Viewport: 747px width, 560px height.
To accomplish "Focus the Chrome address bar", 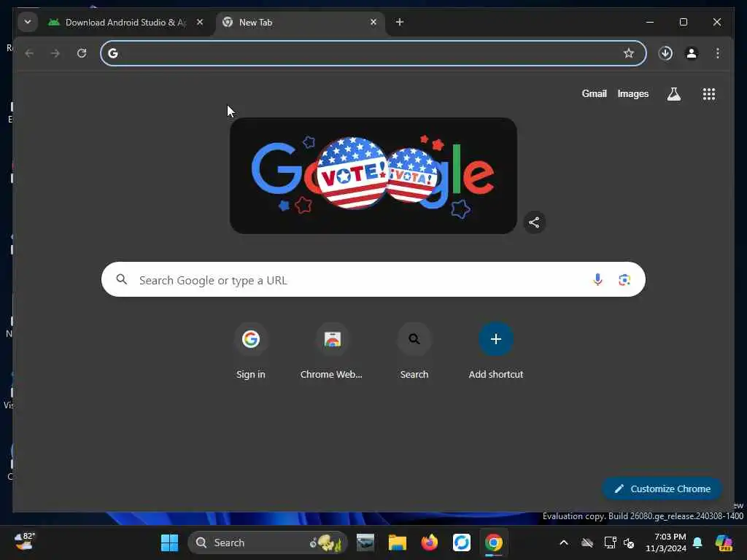I will 373,53.
